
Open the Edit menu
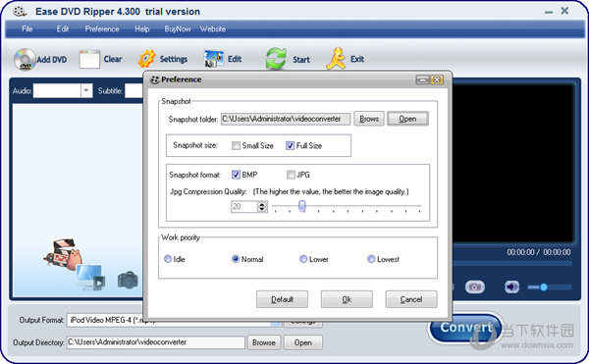(63, 28)
